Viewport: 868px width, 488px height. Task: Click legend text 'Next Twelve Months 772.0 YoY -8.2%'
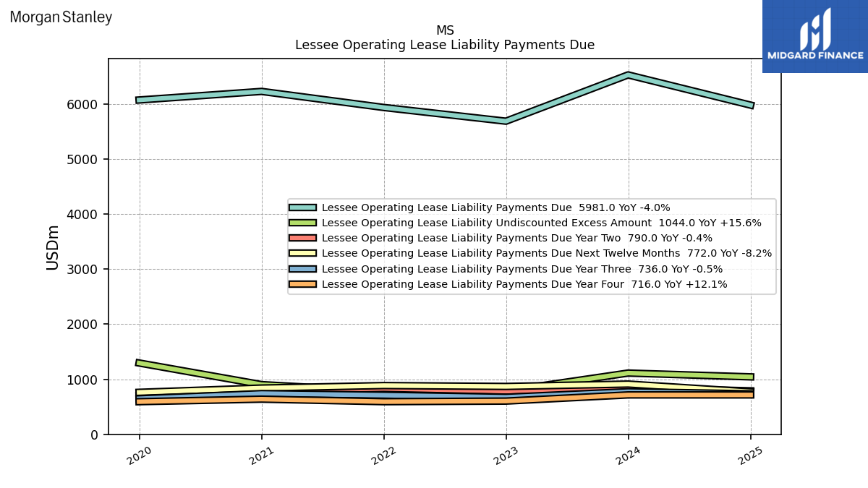click(x=672, y=253)
